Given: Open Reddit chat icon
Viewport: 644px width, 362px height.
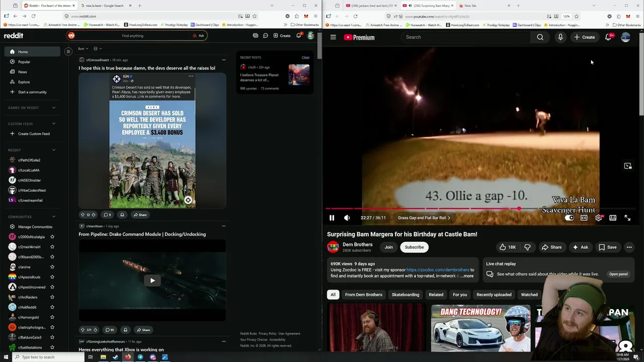Looking at the screenshot, I should (265, 36).
